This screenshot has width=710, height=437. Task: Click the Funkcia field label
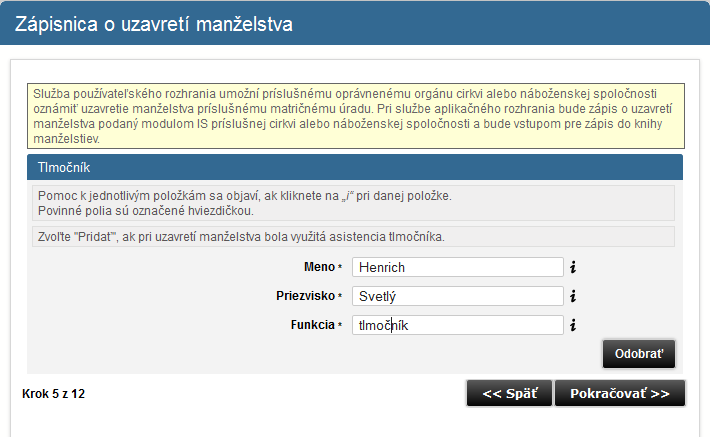[x=312, y=325]
